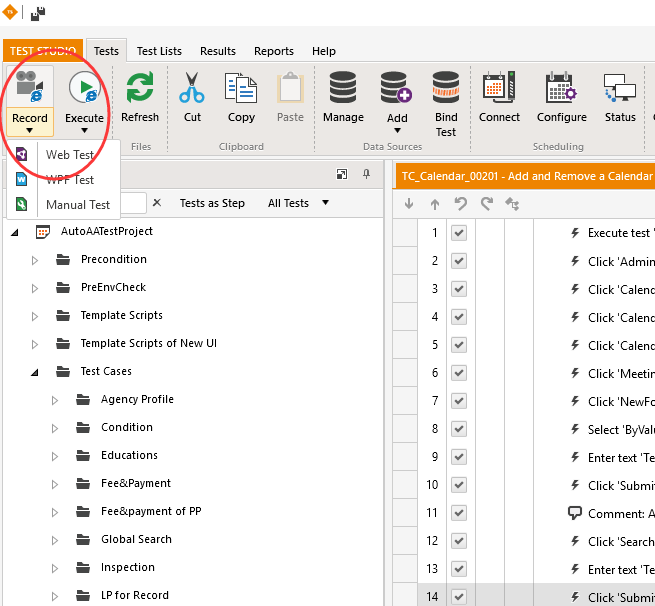Screen dimensions: 655x606
Task: Open the Reports tab
Action: click(274, 51)
